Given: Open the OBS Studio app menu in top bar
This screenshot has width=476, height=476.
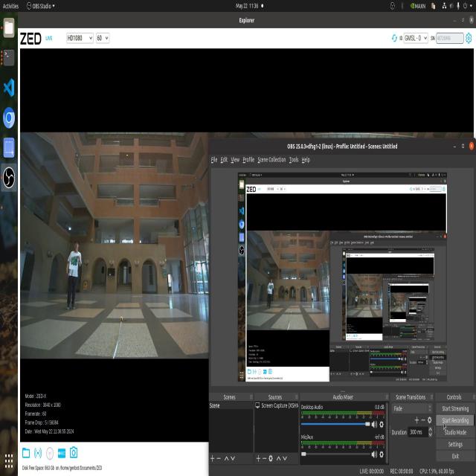Looking at the screenshot, I should click(x=41, y=6).
